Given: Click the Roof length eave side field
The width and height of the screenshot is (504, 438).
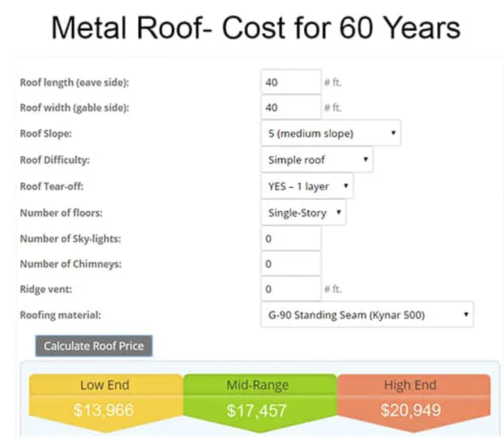Looking at the screenshot, I should (x=291, y=82).
